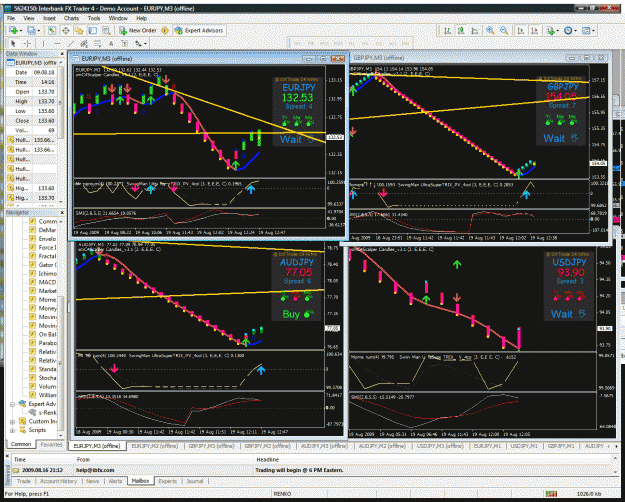
Task: Switch to GBPJPY,M3 (offline) chart tab
Action: click(x=212, y=446)
